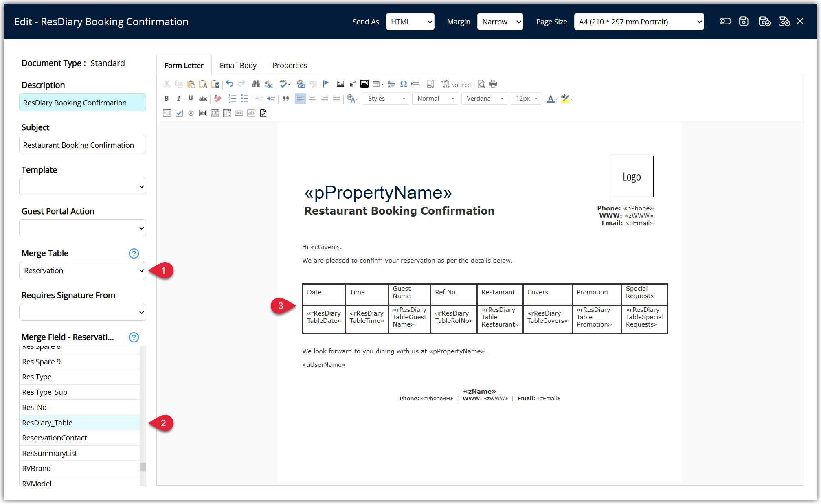821x504 pixels.
Task: Toggle bold formatting
Action: [x=166, y=99]
